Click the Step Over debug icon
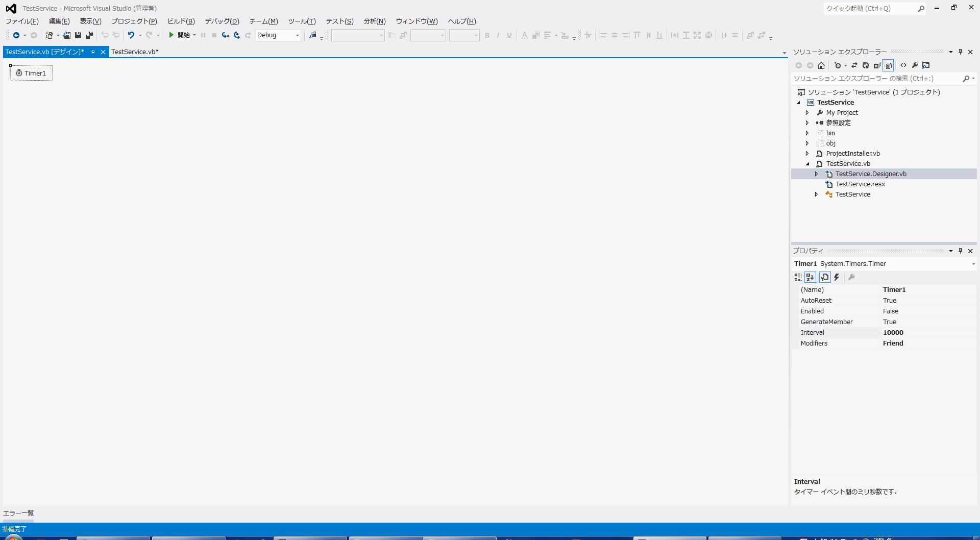Screen dimensions: 980x540 click(x=237, y=35)
